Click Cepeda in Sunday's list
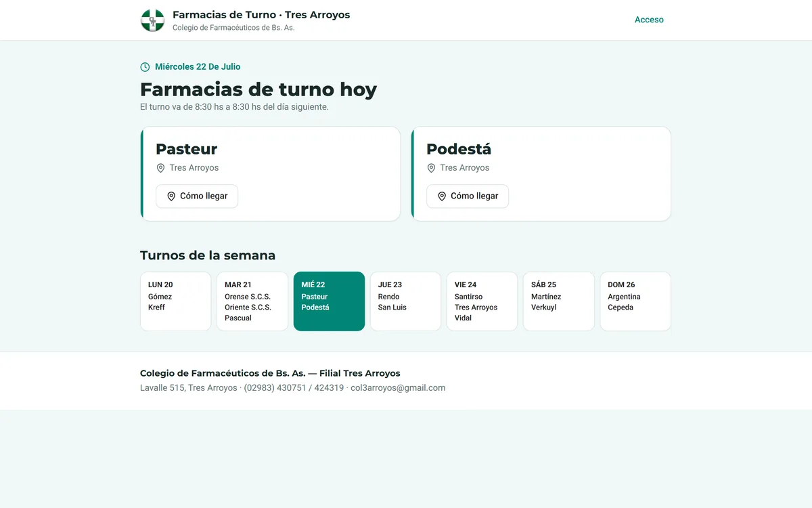The width and height of the screenshot is (812, 508). (621, 308)
